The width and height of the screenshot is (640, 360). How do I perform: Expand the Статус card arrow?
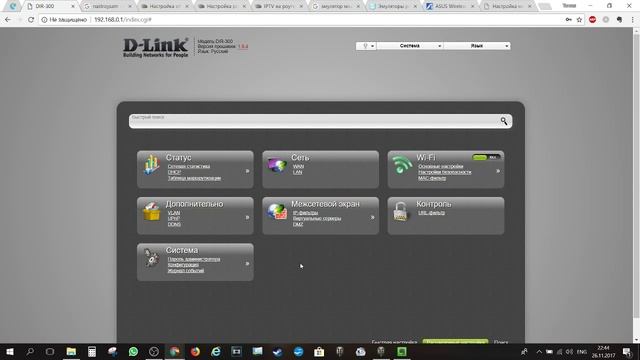(x=247, y=171)
